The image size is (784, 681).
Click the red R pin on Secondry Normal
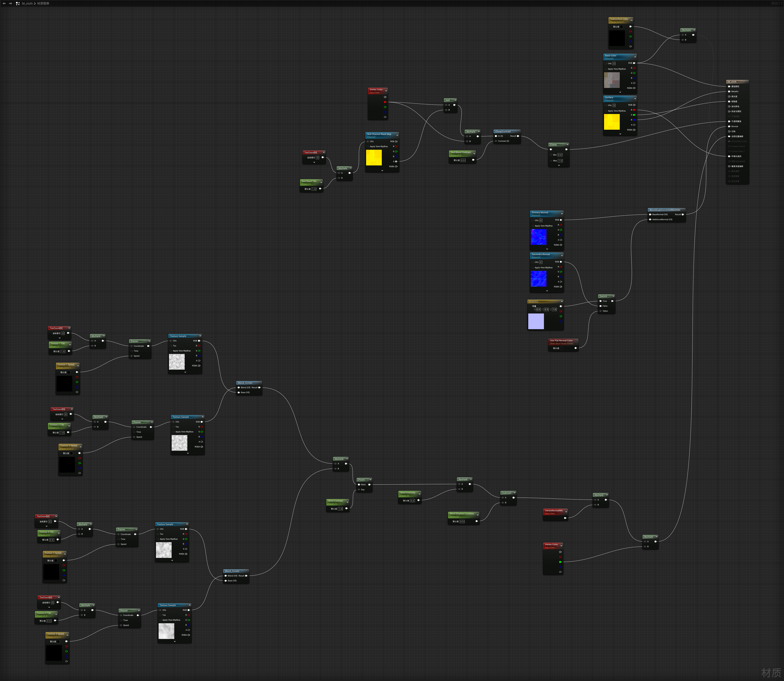coord(561,267)
